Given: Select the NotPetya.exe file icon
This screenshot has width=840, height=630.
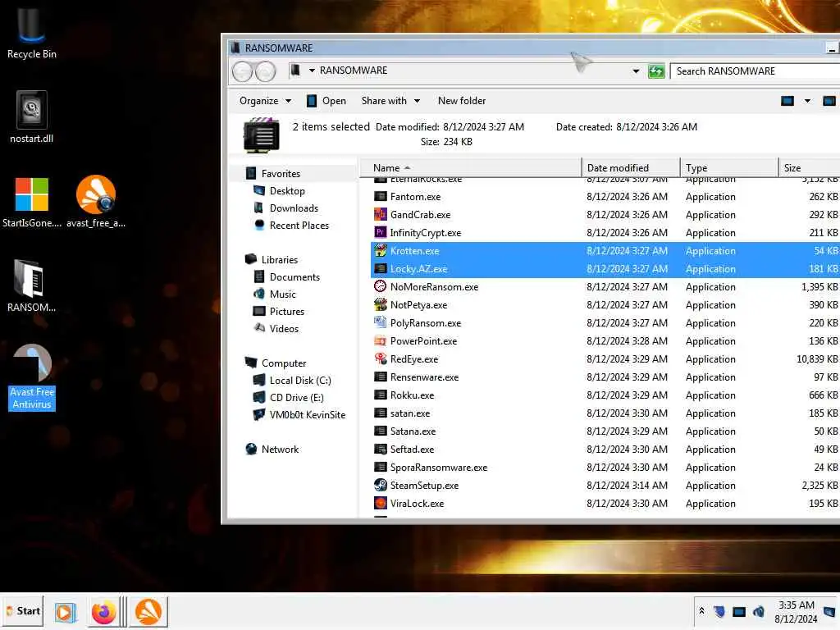Looking at the screenshot, I should tap(381, 305).
